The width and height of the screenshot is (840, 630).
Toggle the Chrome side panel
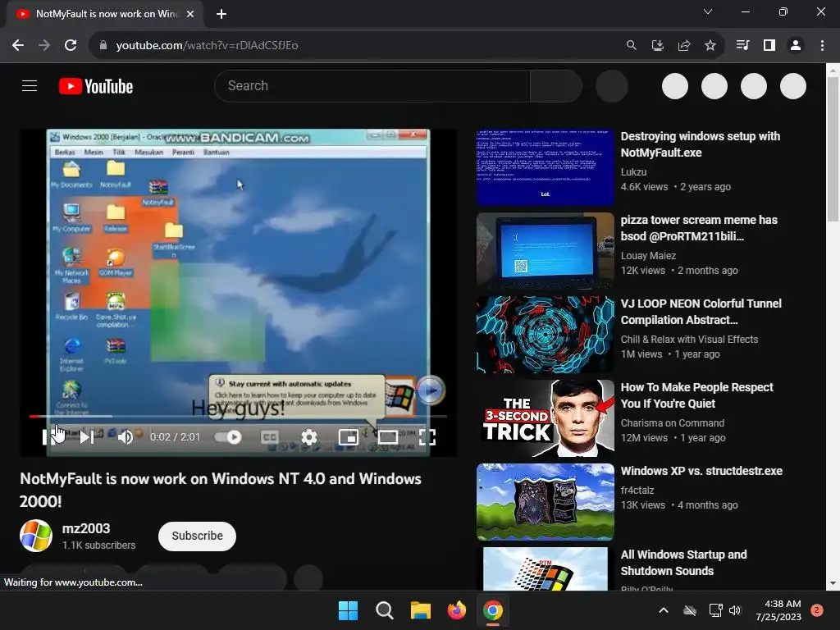[769, 45]
